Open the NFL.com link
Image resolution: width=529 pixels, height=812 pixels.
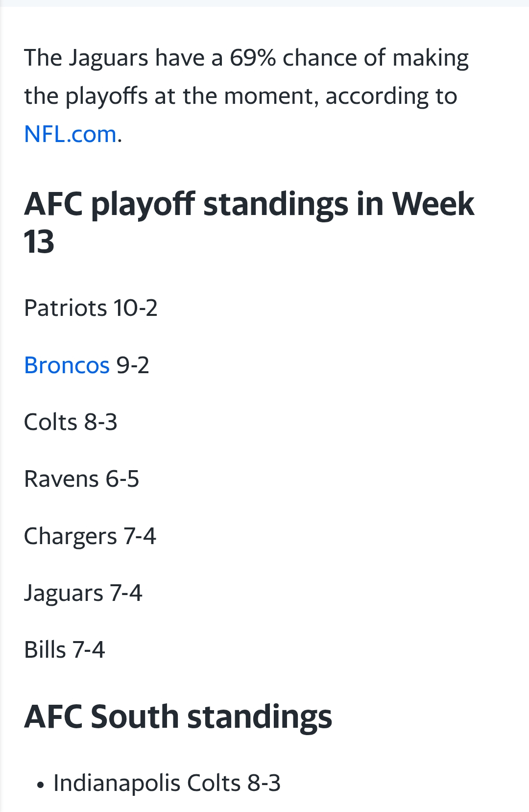click(x=71, y=134)
